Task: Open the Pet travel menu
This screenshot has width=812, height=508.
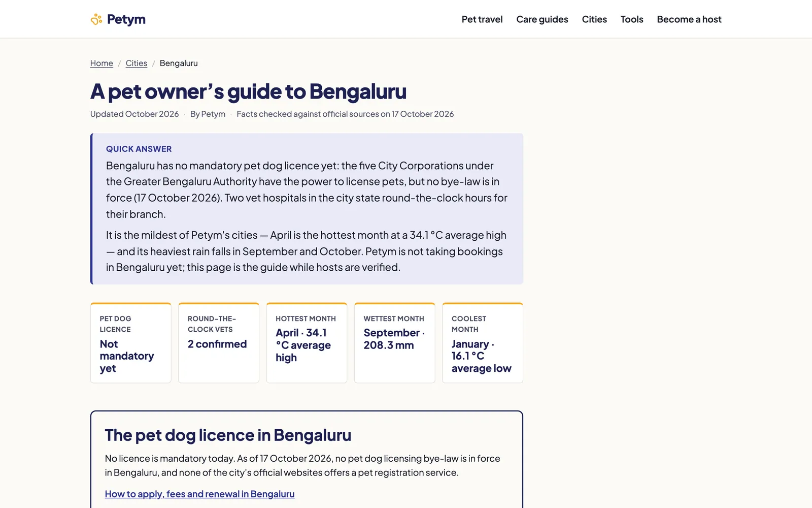Action: 482,19
